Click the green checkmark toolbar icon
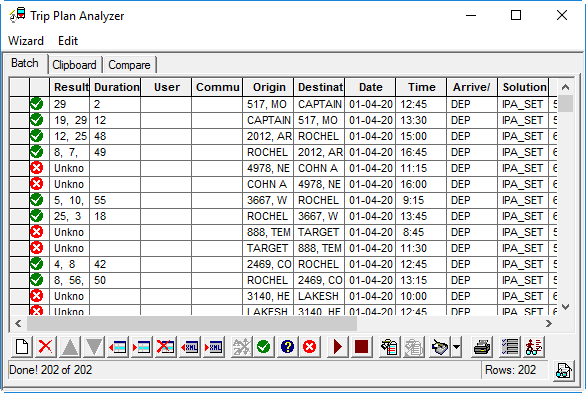This screenshot has width=586, height=393. tap(263, 347)
